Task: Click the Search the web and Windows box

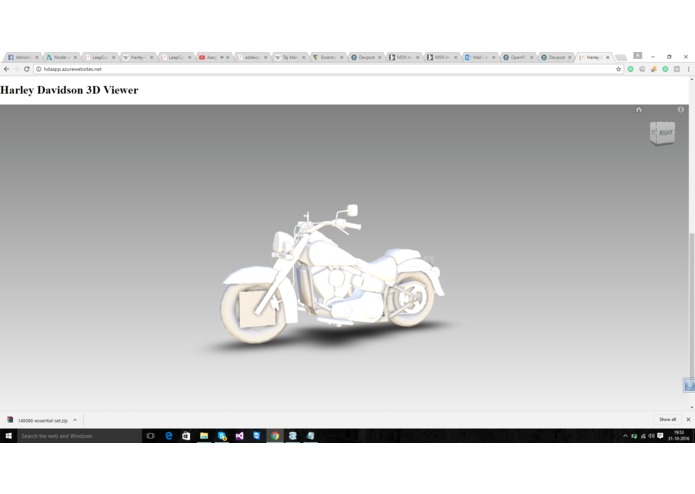Action: [x=79, y=436]
